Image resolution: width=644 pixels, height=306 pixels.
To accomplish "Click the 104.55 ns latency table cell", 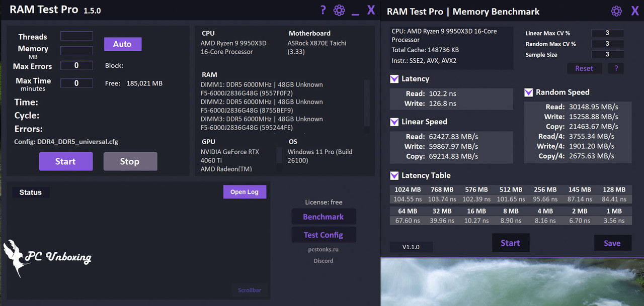I will (x=408, y=199).
